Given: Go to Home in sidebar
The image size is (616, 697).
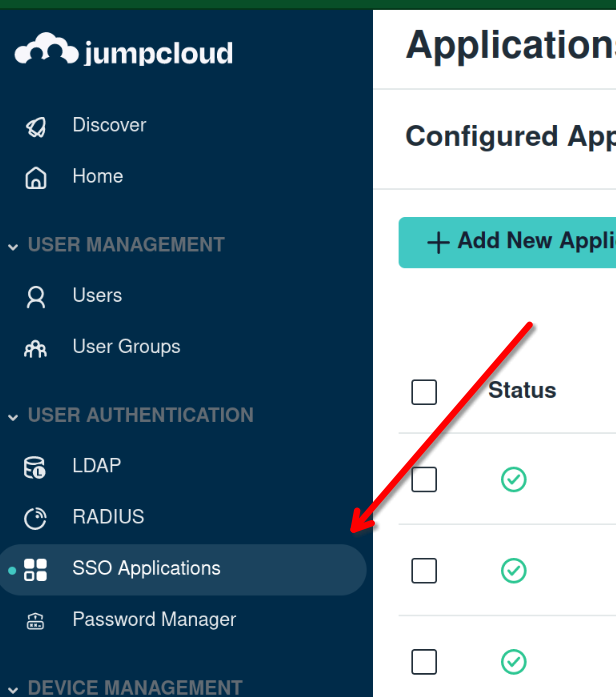Looking at the screenshot, I should pyautogui.click(x=98, y=176).
